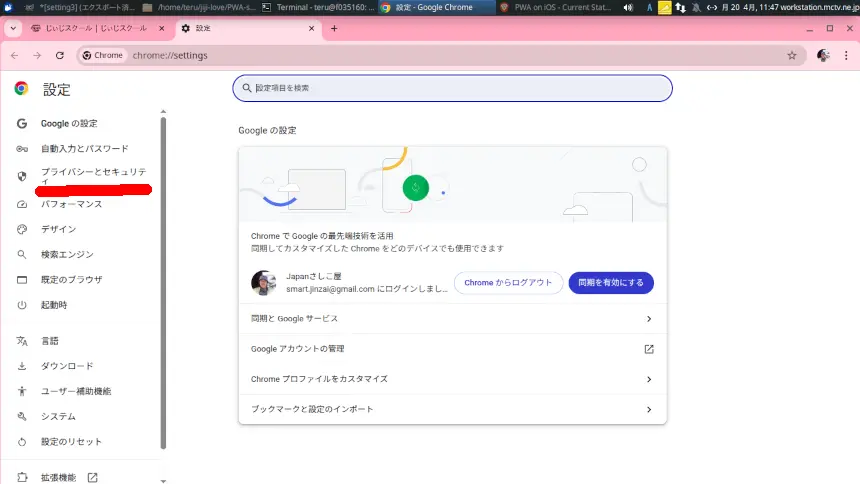Click the wrench icon beside システム
Viewport: 860px width, 484px height.
pyautogui.click(x=22, y=417)
